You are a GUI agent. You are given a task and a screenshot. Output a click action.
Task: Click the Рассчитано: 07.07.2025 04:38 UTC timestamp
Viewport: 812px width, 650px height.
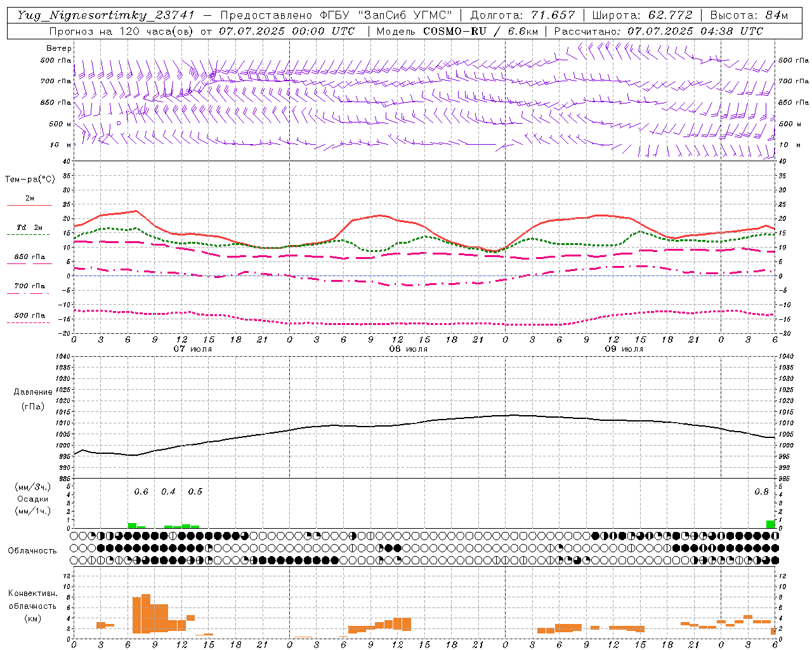click(658, 31)
